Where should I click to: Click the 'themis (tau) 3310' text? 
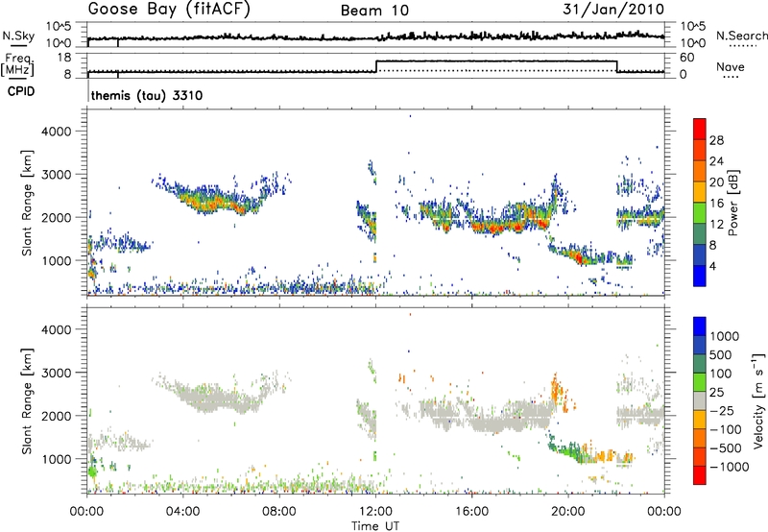point(147,95)
